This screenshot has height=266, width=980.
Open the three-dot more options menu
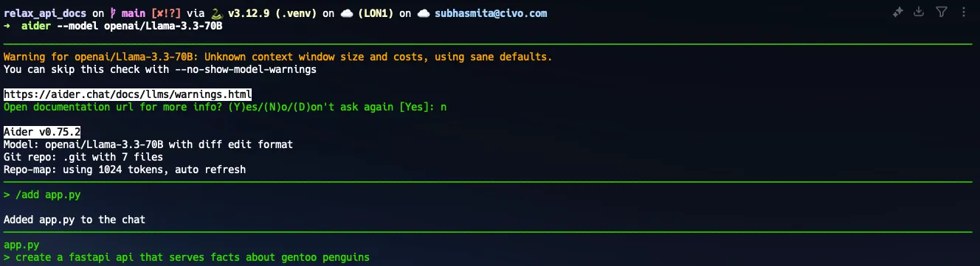(963, 12)
